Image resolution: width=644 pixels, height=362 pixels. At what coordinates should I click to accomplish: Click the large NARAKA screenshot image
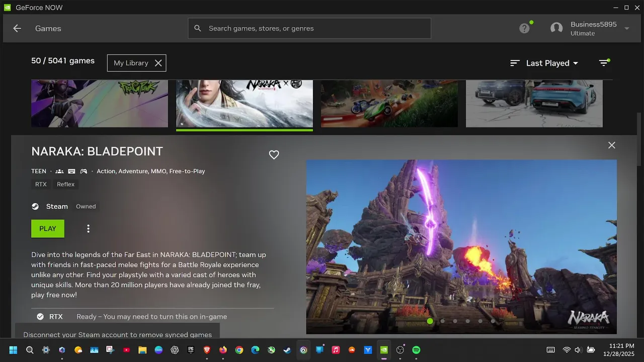click(x=461, y=247)
